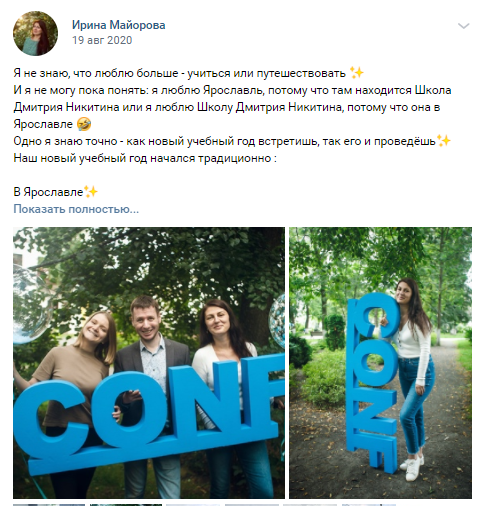The height and width of the screenshot is (506, 485).
Task: Click the sparkles emoji after путешествовать
Action: tap(356, 73)
